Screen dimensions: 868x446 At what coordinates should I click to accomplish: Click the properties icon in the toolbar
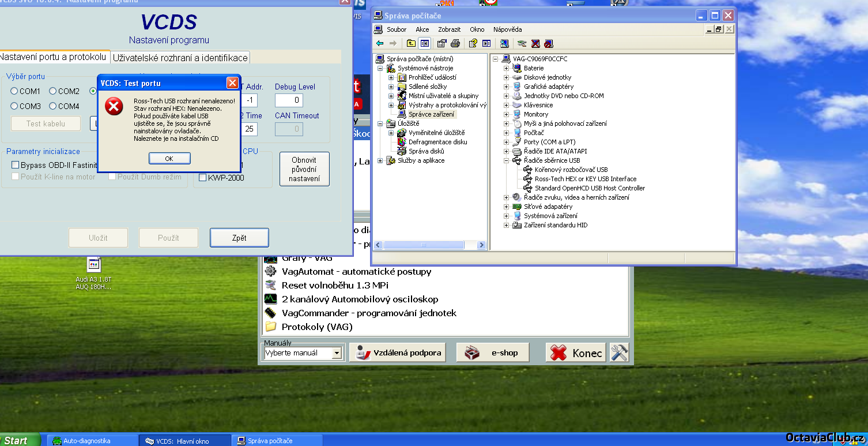click(x=442, y=43)
